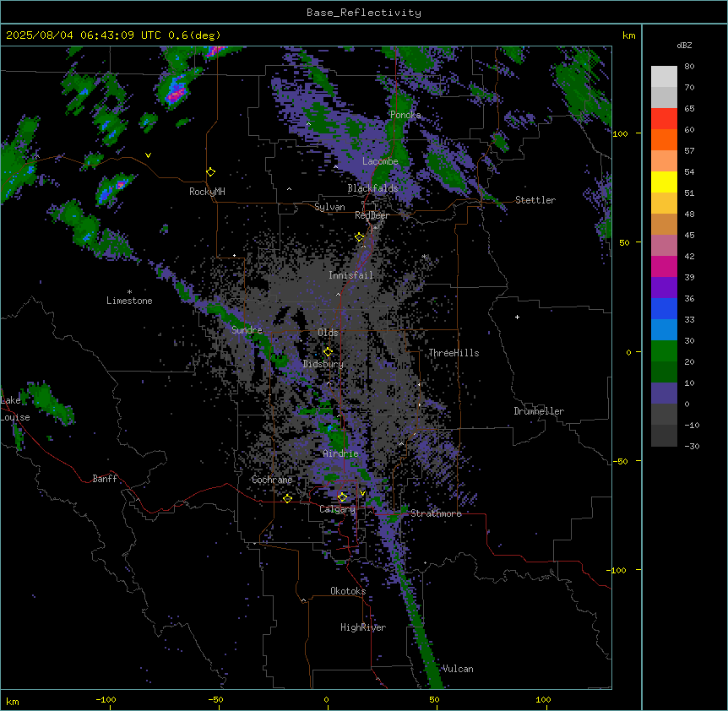728x711 pixels.
Task: Click the Drumheller town label
Action: coord(539,411)
